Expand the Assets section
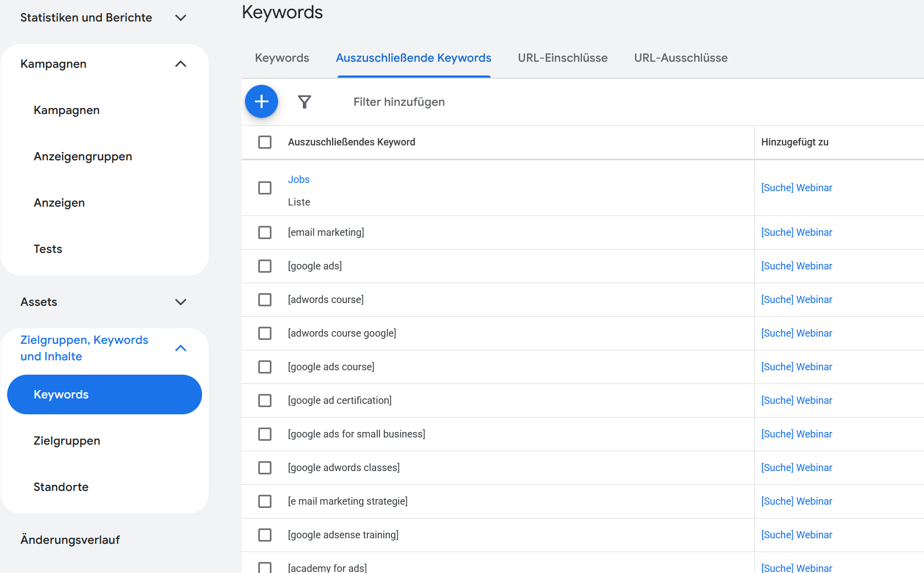This screenshot has height=573, width=924. 181,302
